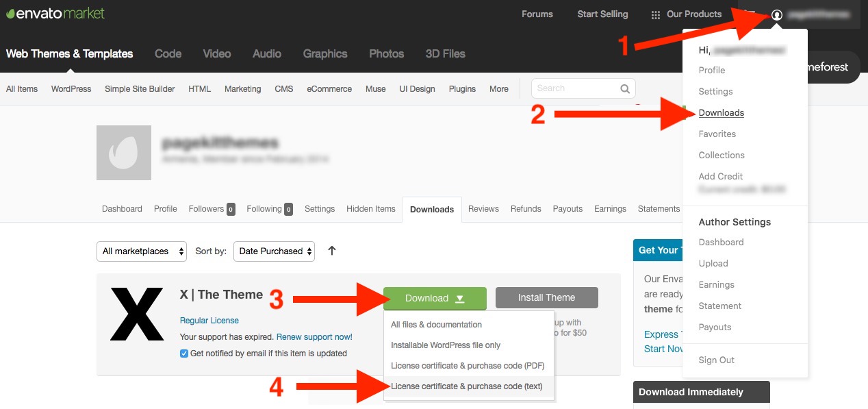The width and height of the screenshot is (868, 409).
Task: Open the Our Products grid icon
Action: 655,14
